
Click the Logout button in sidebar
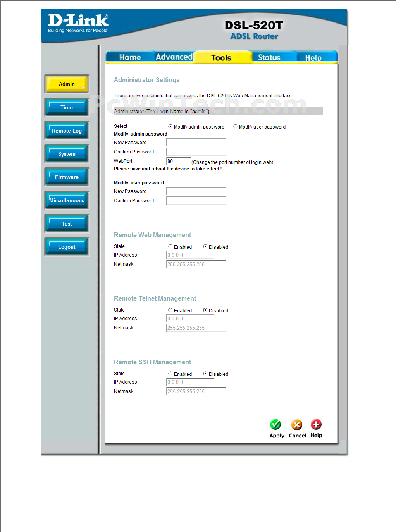click(x=67, y=247)
